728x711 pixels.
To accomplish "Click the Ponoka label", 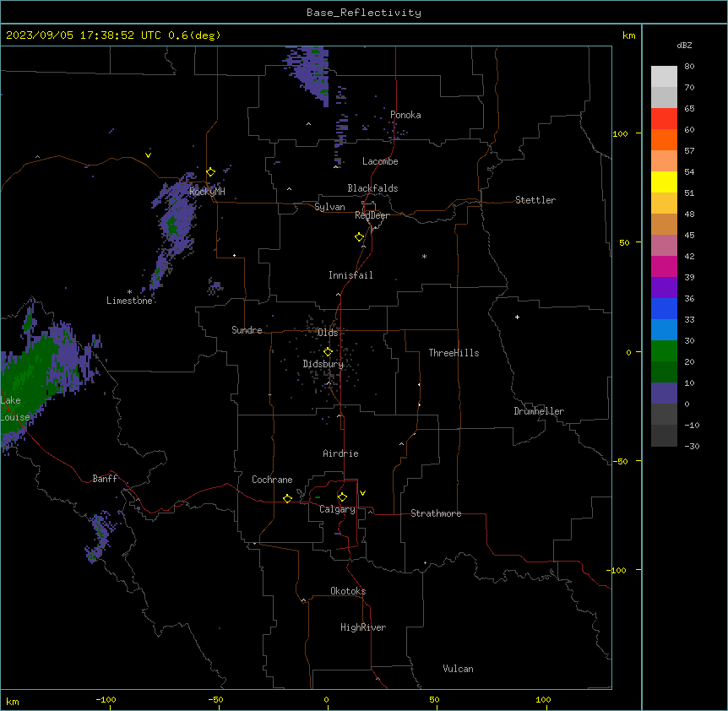I will tap(405, 115).
